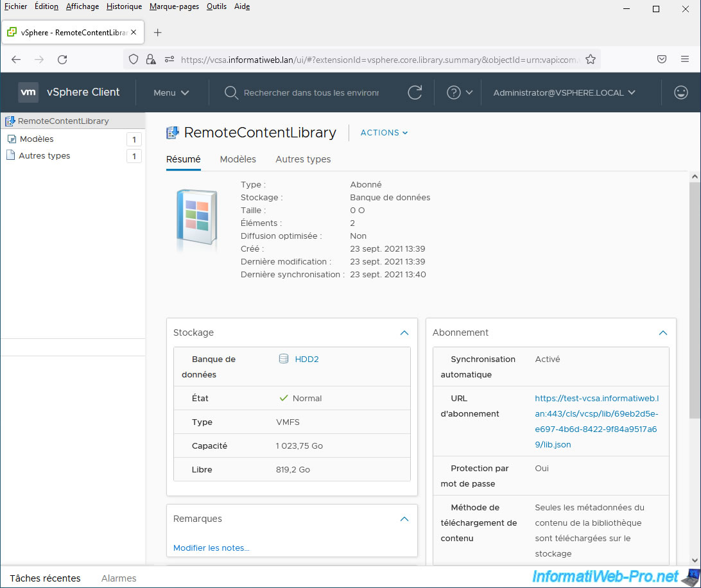
Task: Open the Firefox hamburger menu
Action: (x=685, y=59)
